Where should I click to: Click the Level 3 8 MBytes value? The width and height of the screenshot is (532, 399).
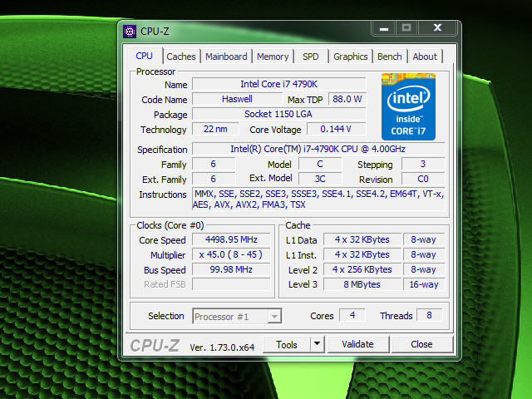tap(362, 284)
